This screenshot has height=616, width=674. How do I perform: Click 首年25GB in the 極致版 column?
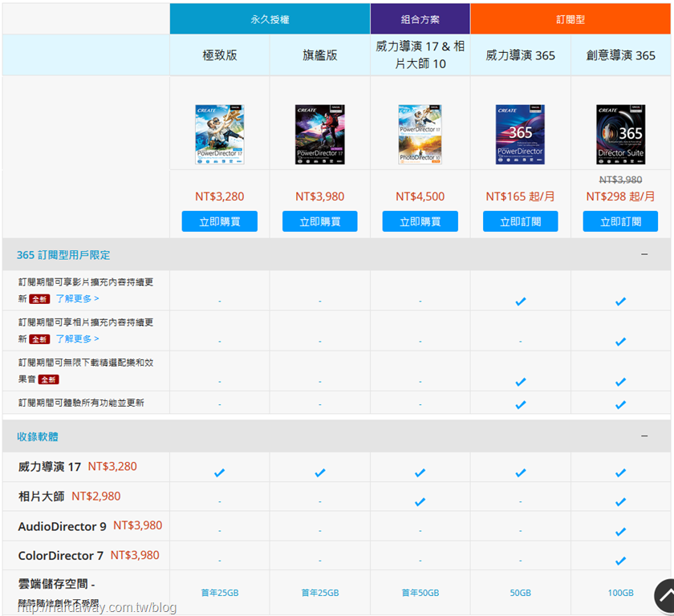click(x=220, y=593)
